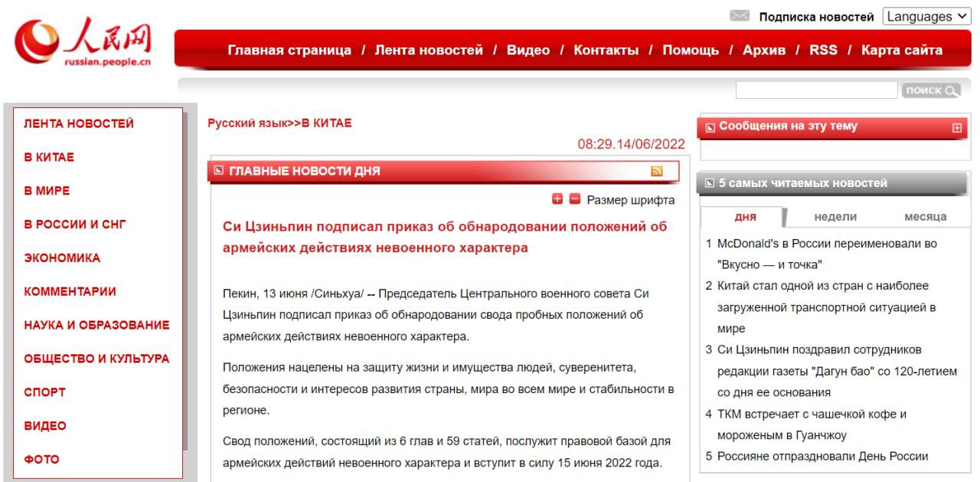Click inside the search text field
Screen dimensions: 980x482
tap(815, 90)
